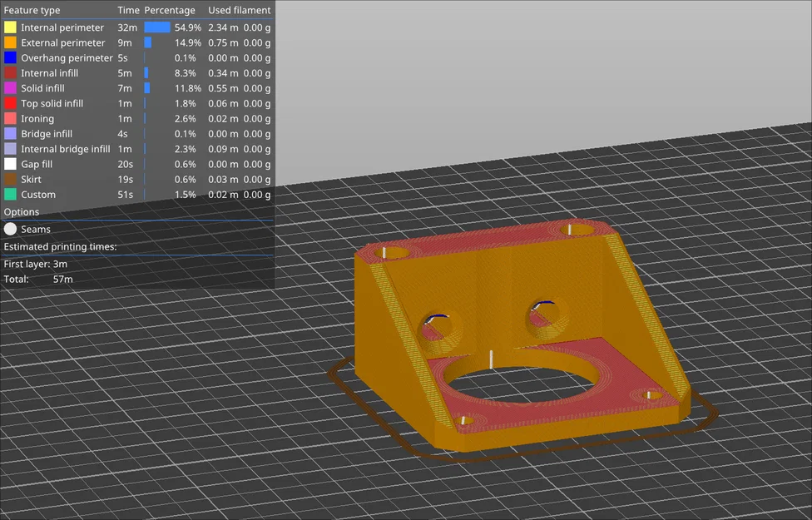The height and width of the screenshot is (520, 812).
Task: Click the First layer: 3m entry
Action: click(35, 264)
